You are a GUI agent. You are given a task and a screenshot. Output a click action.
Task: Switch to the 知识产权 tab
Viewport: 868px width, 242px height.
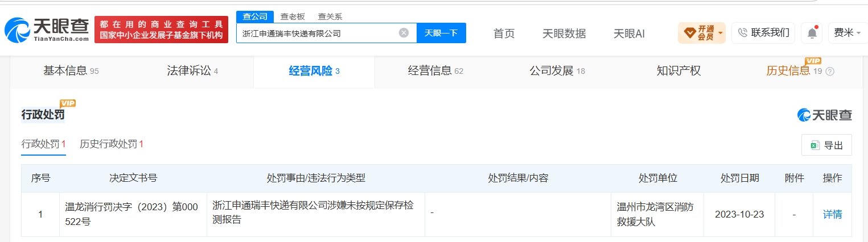(678, 71)
